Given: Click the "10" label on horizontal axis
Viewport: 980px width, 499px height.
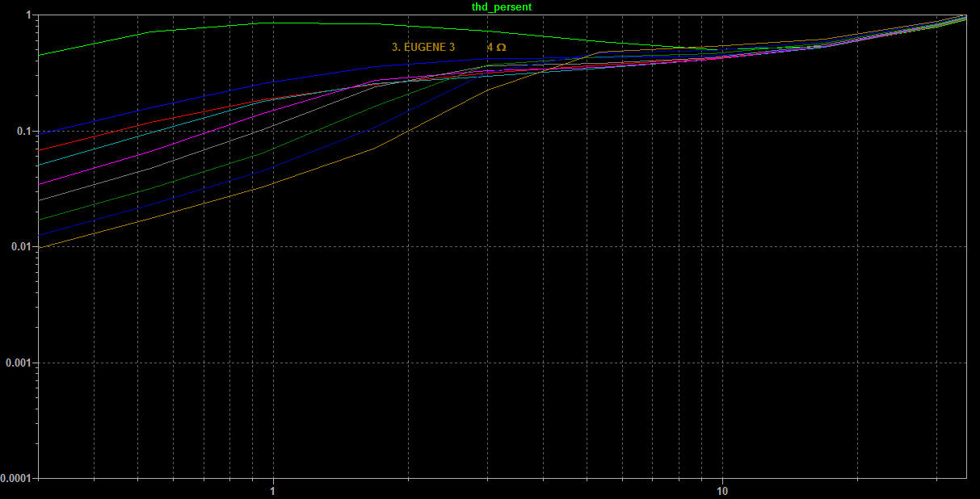Looking at the screenshot, I should (x=722, y=490).
